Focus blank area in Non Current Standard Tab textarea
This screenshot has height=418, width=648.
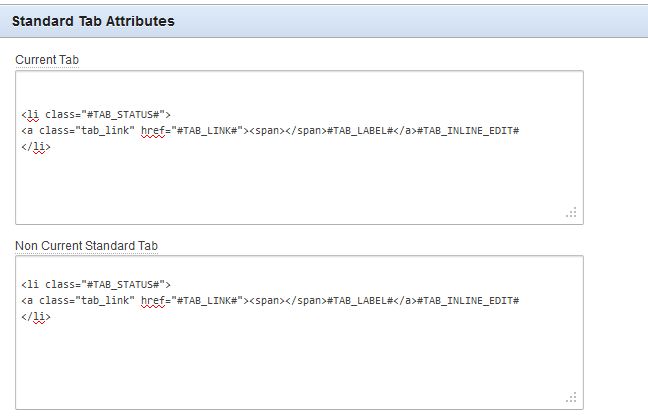pos(300,365)
